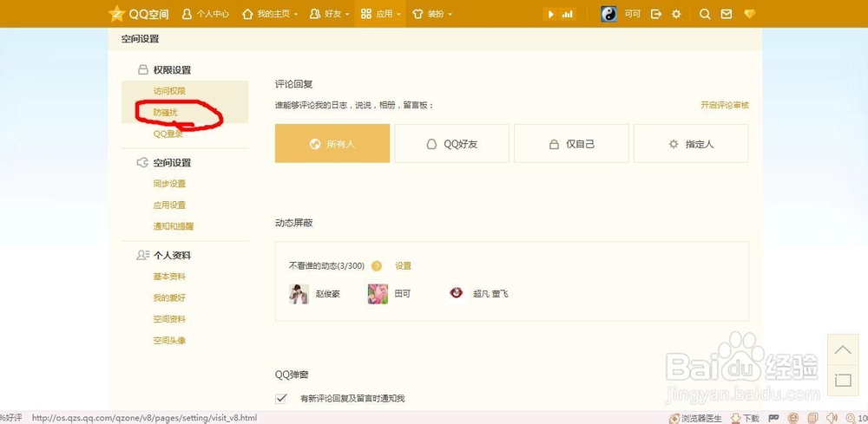The image size is (868, 424).
Task: Open 防骚扰 settings page
Action: (166, 112)
